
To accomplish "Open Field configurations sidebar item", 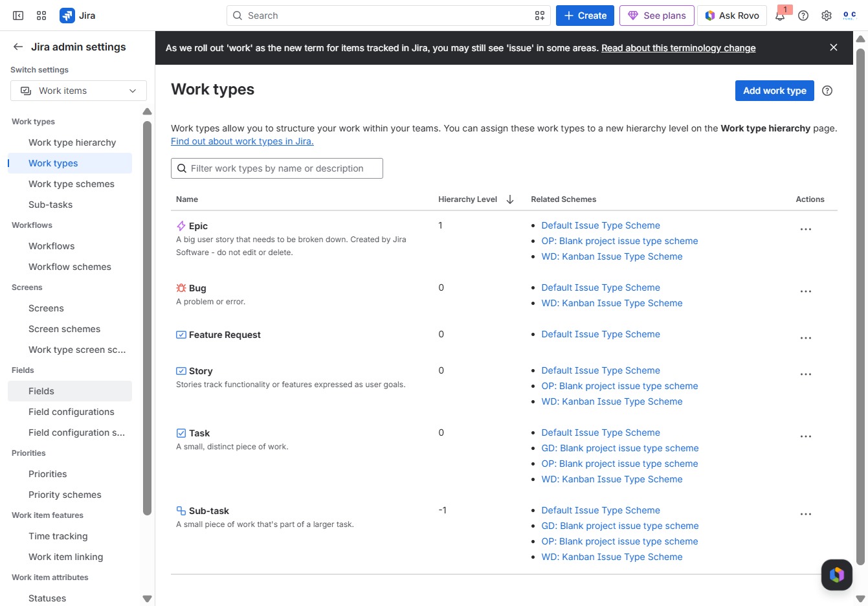I will click(71, 412).
